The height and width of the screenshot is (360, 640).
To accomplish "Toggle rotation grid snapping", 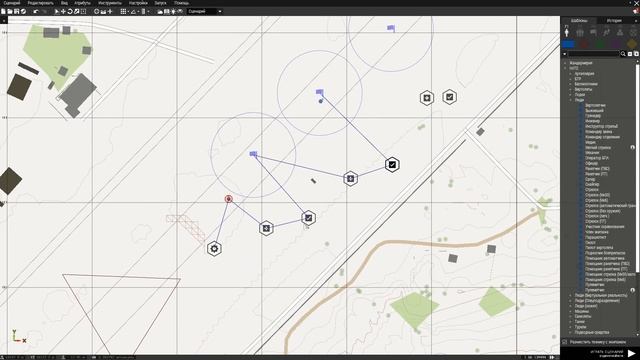I will [x=133, y=11].
